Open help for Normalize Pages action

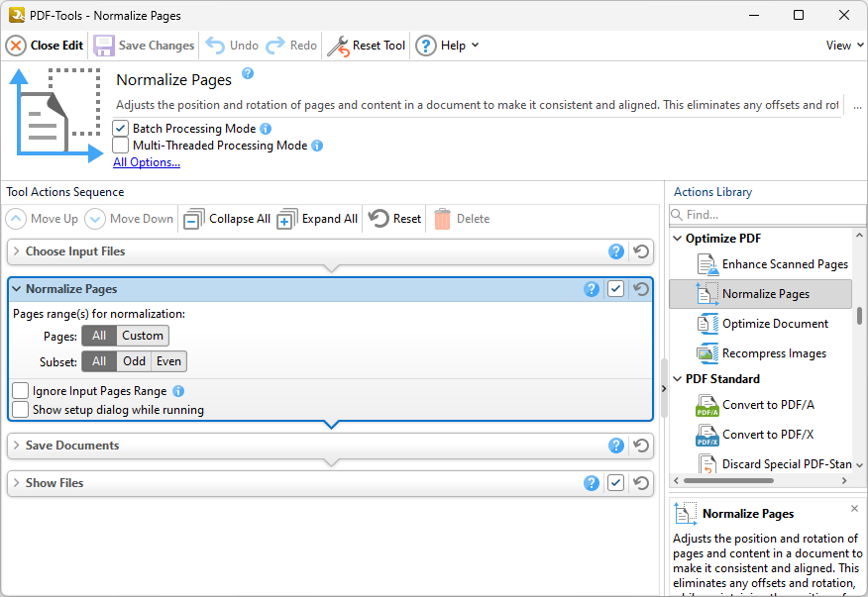click(x=592, y=289)
